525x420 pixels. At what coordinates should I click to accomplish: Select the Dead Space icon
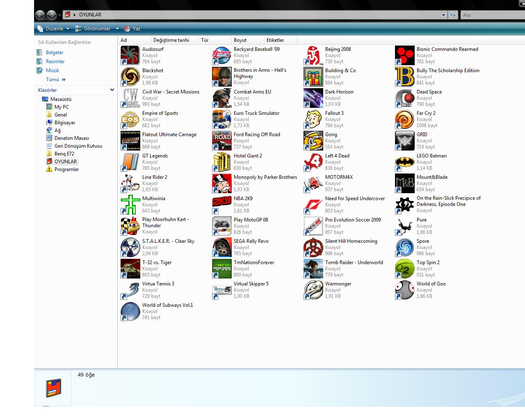click(405, 98)
